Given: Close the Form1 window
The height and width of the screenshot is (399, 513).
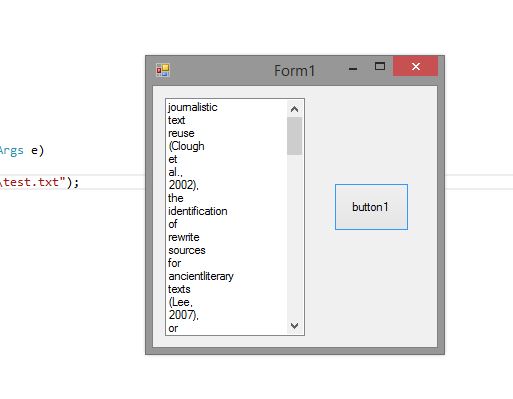Looking at the screenshot, I should click(415, 66).
